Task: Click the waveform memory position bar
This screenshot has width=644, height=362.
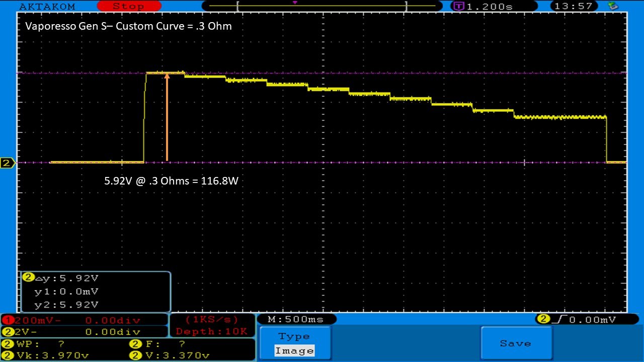Action: 322,6
